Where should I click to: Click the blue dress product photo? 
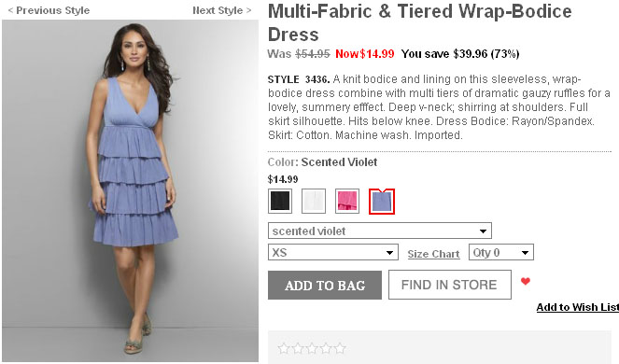(131, 190)
